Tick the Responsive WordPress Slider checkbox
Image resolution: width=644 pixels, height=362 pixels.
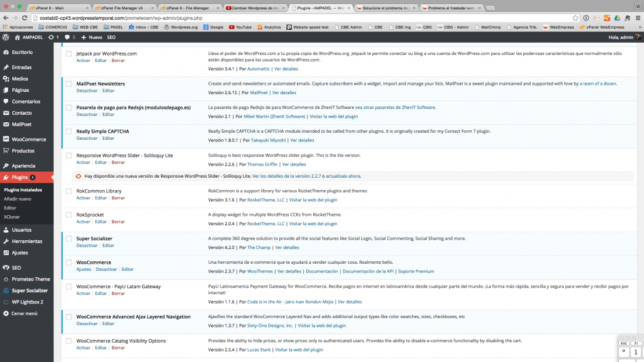coord(68,156)
